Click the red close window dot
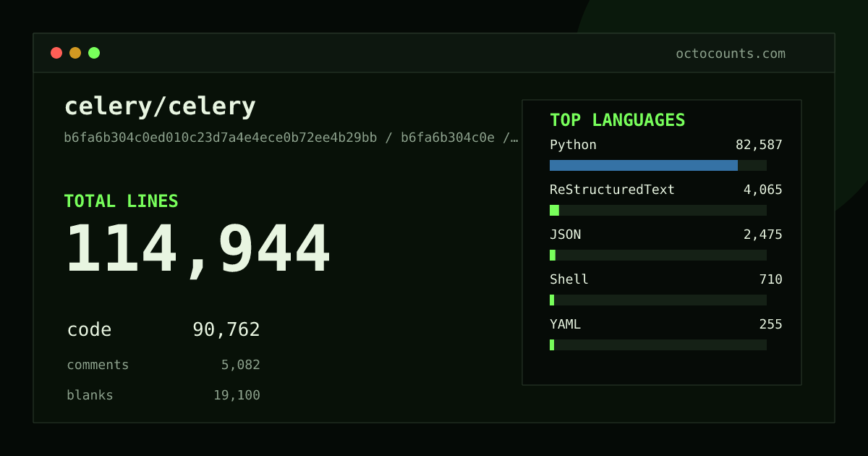Viewport: 868px width, 456px height. click(x=56, y=53)
